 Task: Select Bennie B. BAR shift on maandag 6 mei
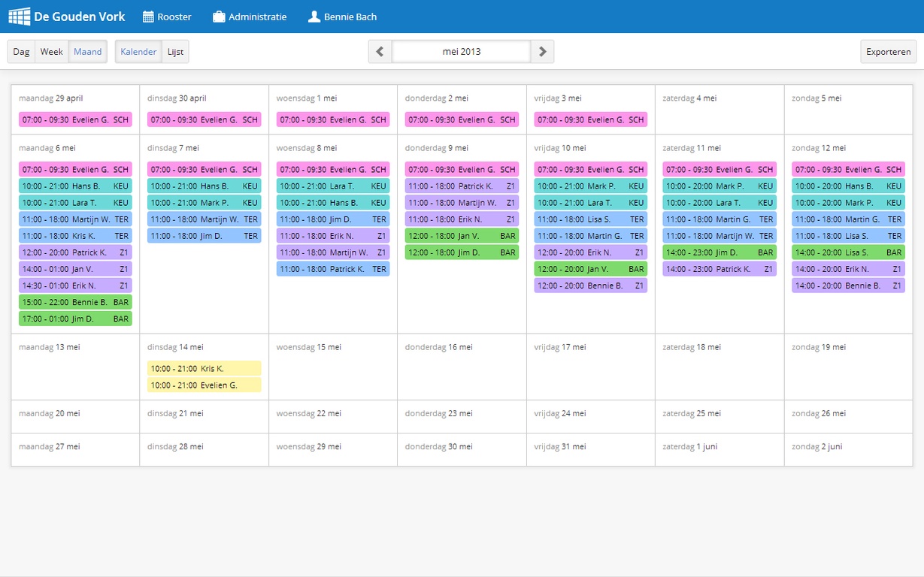(x=75, y=302)
